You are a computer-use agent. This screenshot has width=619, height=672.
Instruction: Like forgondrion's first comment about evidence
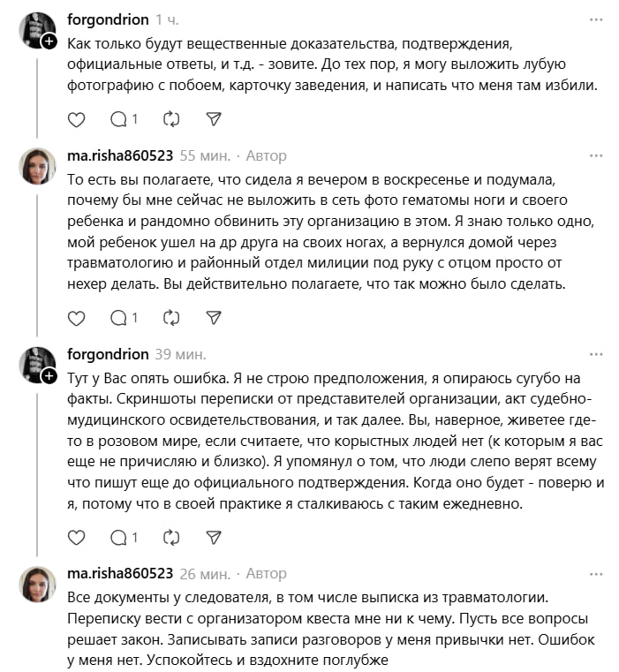(x=77, y=118)
